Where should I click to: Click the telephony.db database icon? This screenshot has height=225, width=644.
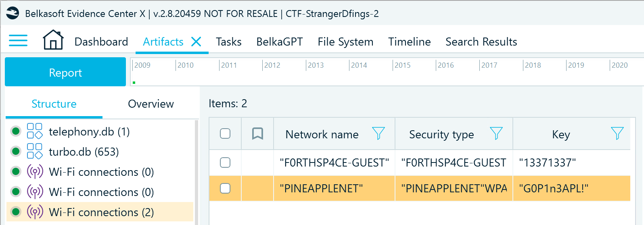click(x=35, y=131)
